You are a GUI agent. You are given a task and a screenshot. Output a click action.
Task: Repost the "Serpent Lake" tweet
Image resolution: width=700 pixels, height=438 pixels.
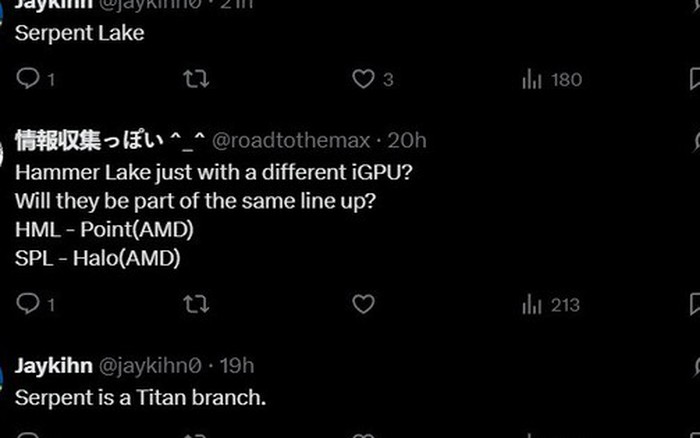click(198, 79)
